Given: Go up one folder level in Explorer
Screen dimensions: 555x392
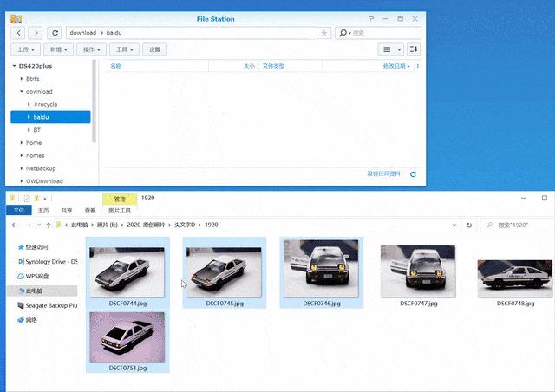Looking at the screenshot, I should click(49, 225).
